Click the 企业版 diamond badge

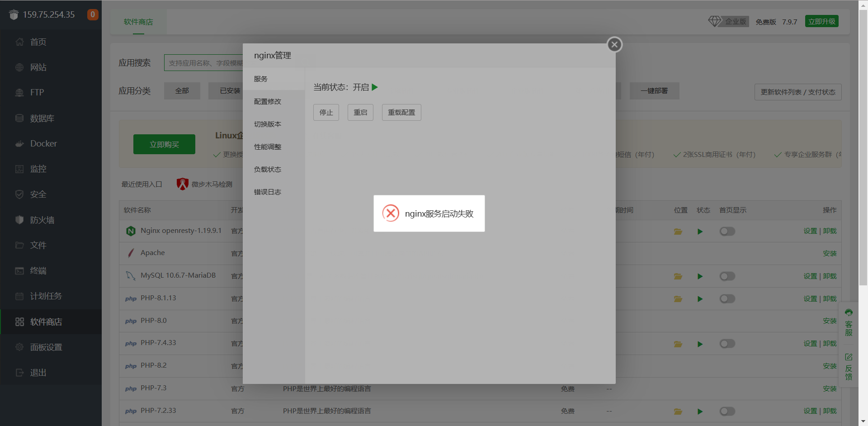point(728,21)
